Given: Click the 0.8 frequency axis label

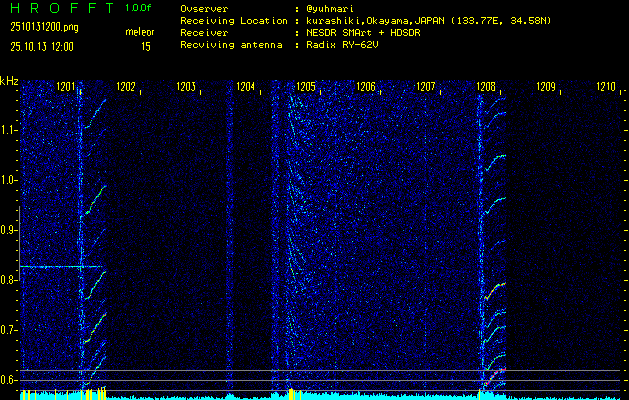Looking at the screenshot, I should click(x=9, y=280).
